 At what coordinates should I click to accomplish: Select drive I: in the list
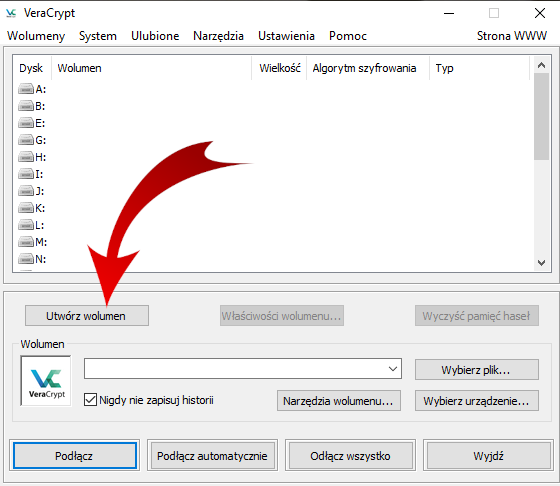[31, 174]
